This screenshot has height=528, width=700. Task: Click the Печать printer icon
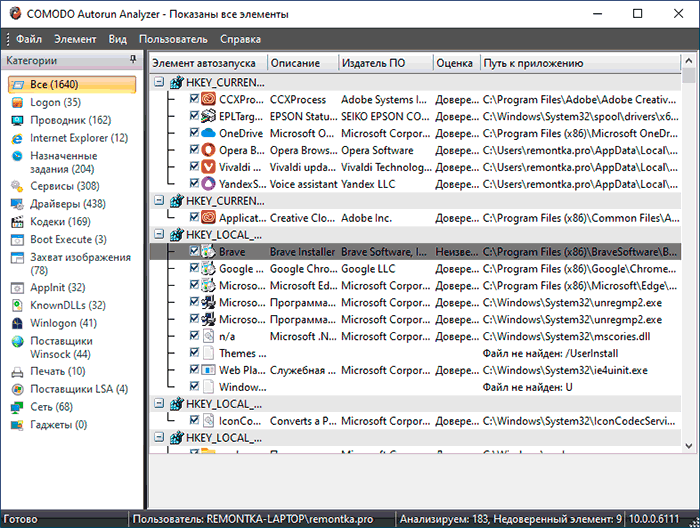(17, 371)
